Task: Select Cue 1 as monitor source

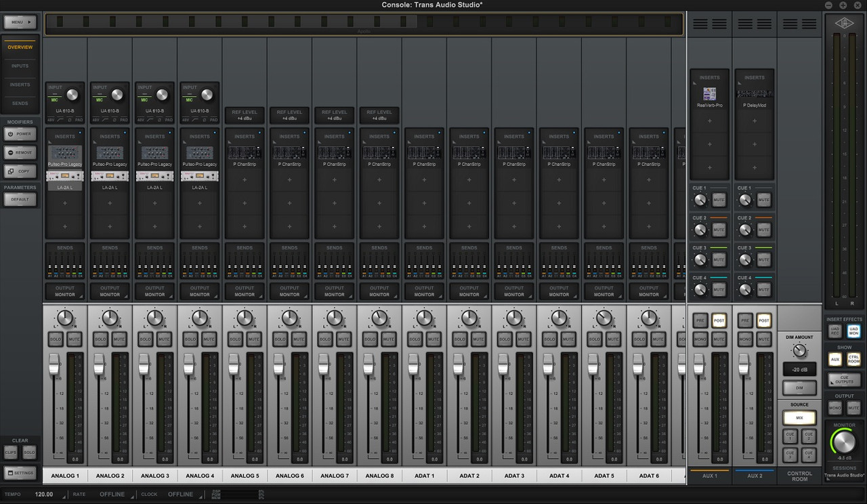Action: click(x=790, y=436)
